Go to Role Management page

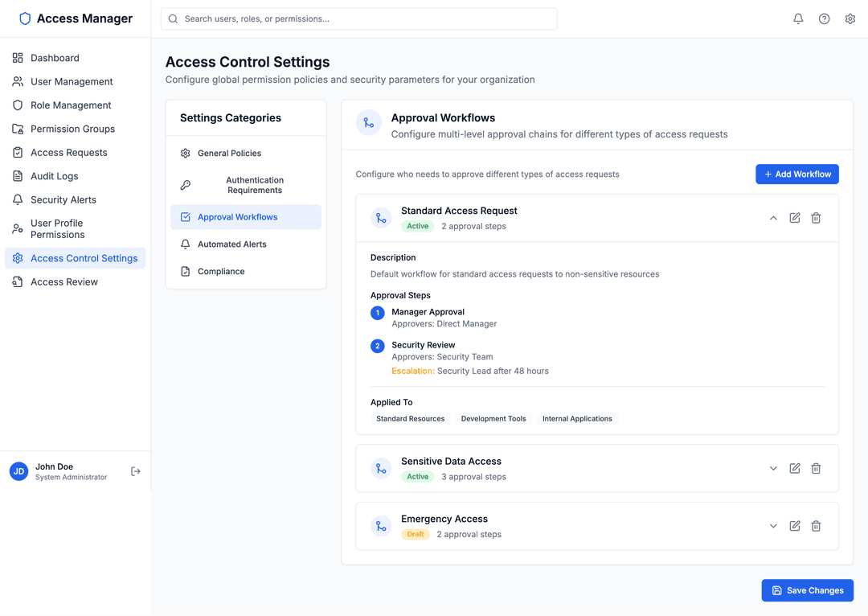71,105
